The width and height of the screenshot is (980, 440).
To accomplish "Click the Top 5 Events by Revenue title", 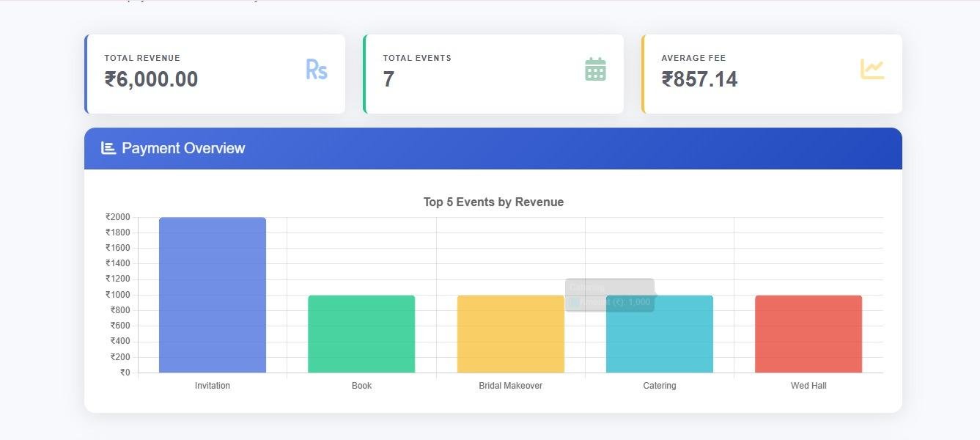I will [493, 202].
